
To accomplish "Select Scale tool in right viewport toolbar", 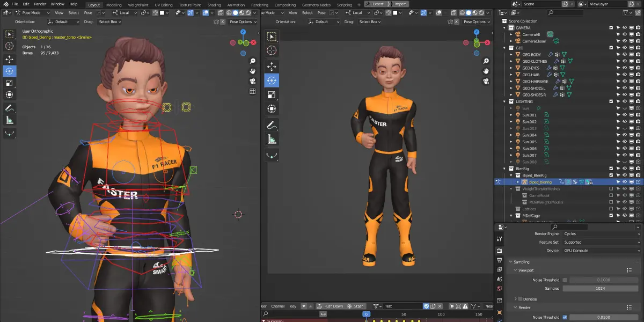I will click(272, 95).
